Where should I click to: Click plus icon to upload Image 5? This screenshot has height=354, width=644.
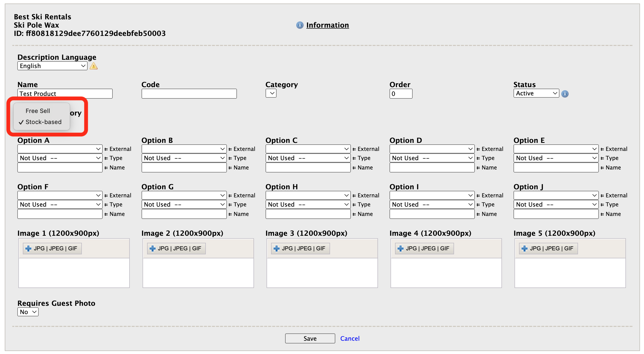[524, 248]
